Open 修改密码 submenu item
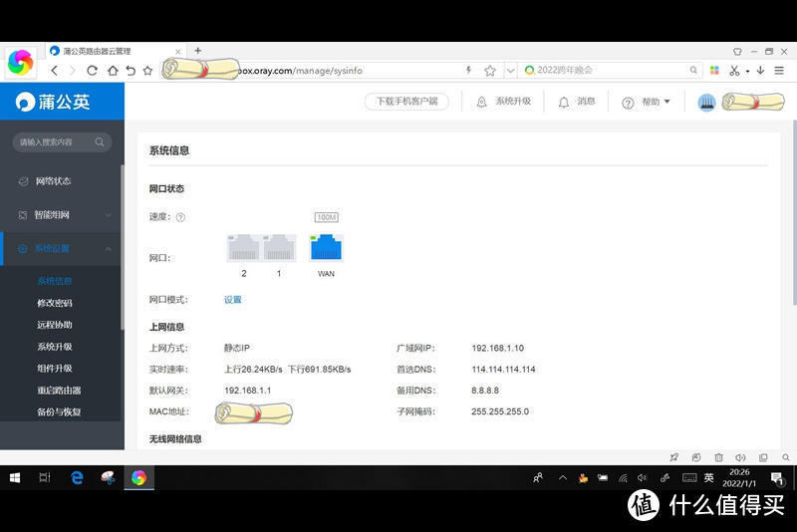 pyautogui.click(x=55, y=303)
